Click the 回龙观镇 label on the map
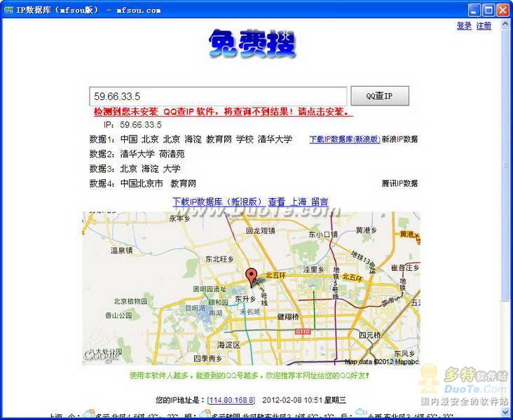Screen dimensions: 513x420 [261, 231]
